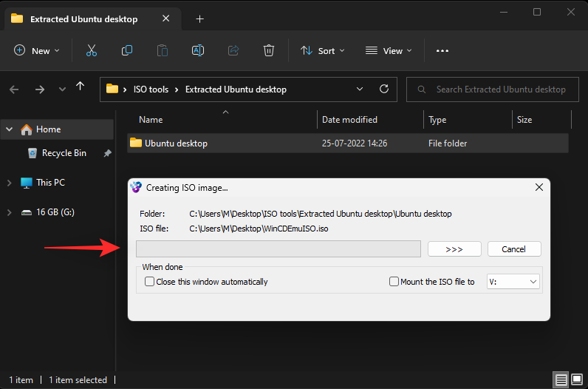Click the folder icon in address bar
This screenshot has width=588, height=389.
coord(112,89)
